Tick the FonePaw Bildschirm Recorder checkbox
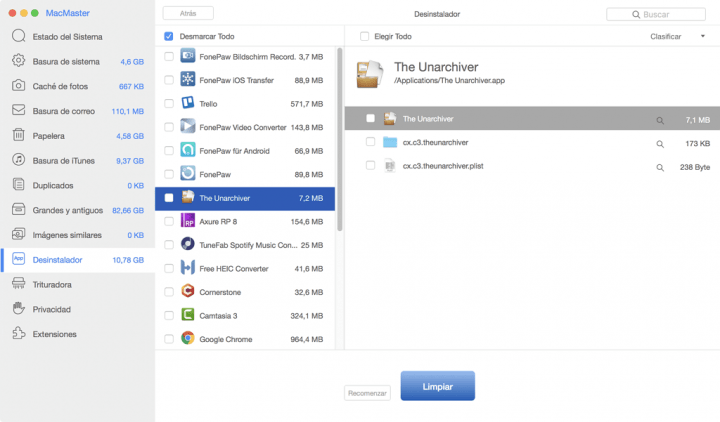Viewport: 720px width, 422px height. pyautogui.click(x=169, y=56)
